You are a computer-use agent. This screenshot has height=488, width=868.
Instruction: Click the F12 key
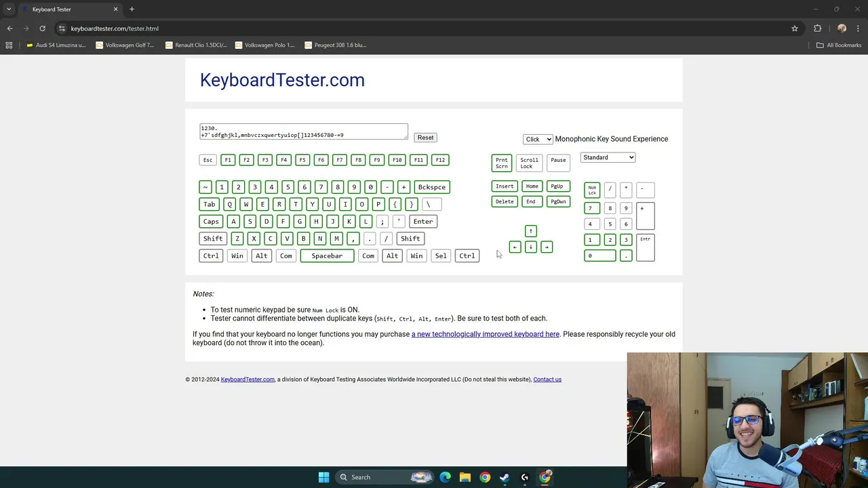coord(440,160)
